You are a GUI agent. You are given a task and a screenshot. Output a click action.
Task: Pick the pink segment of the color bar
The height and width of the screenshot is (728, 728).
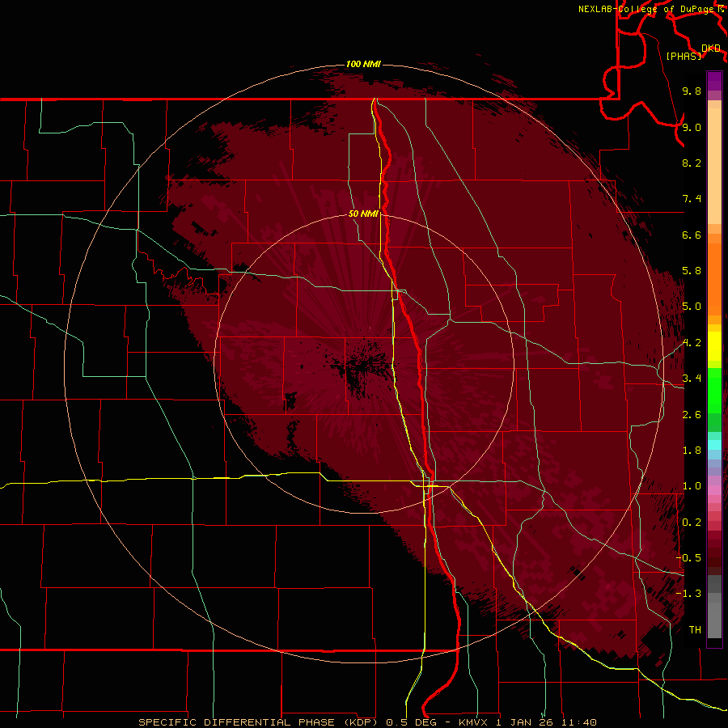714,490
